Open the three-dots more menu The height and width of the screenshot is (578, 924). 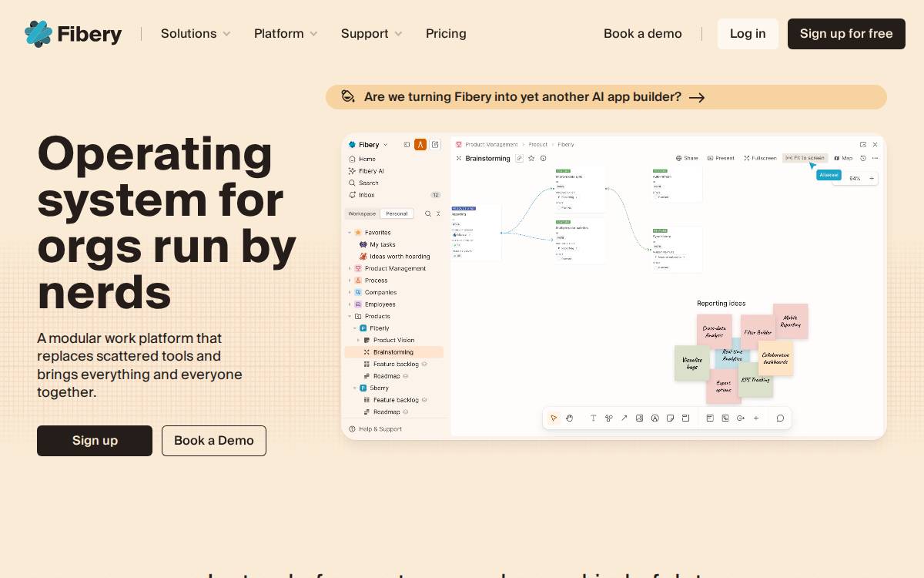point(875,158)
